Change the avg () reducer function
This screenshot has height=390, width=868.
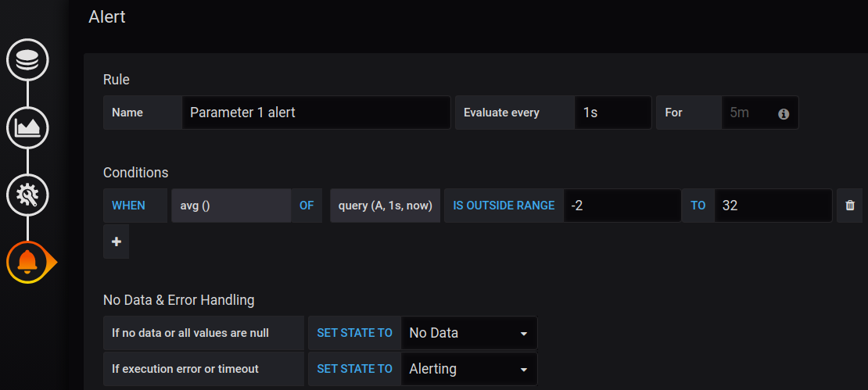[x=231, y=206]
